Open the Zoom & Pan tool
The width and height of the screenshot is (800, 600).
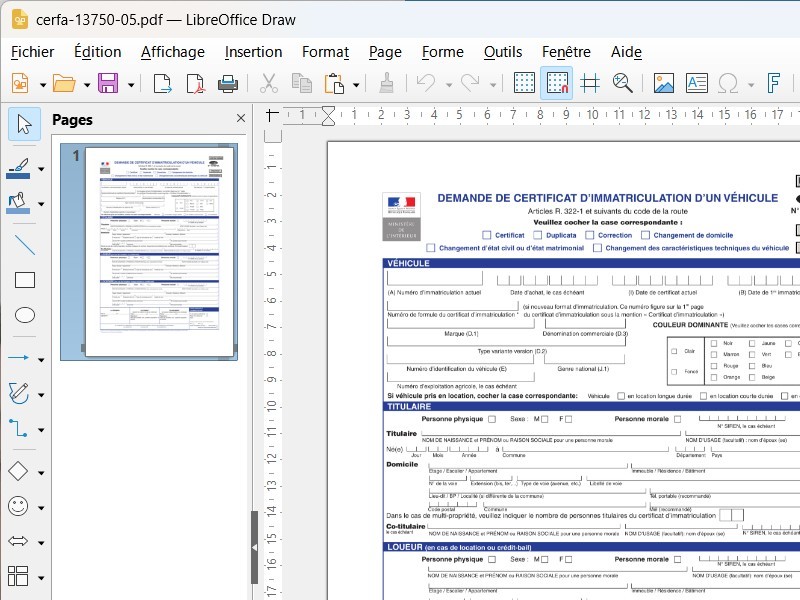click(x=623, y=84)
